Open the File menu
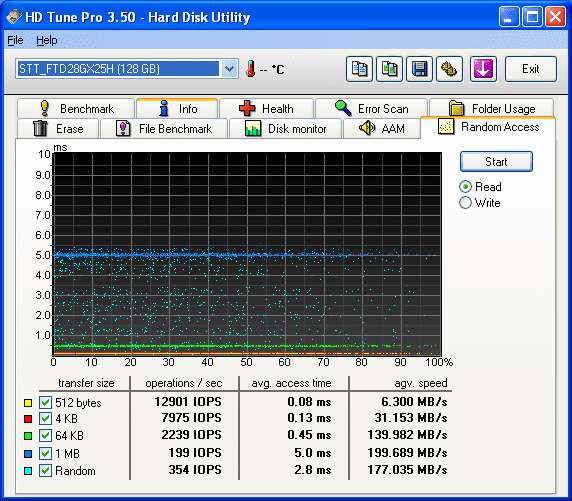The width and height of the screenshot is (572, 501). pos(15,40)
